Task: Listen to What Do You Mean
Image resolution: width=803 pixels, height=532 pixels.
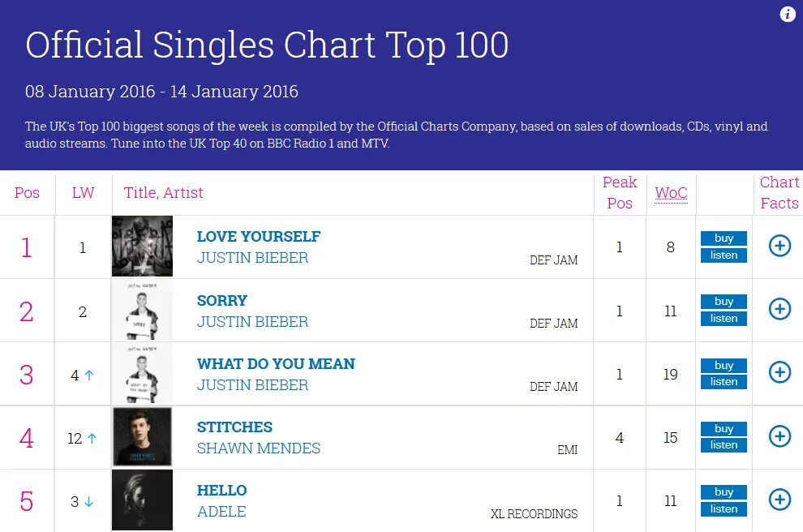Action: point(724,382)
